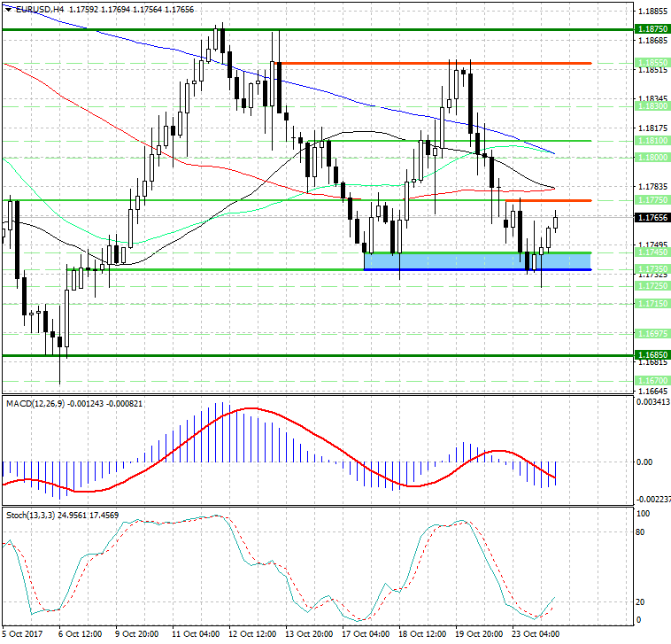Select the 1.18750 resistance price label
The width and height of the screenshot is (671, 644).
652,29
